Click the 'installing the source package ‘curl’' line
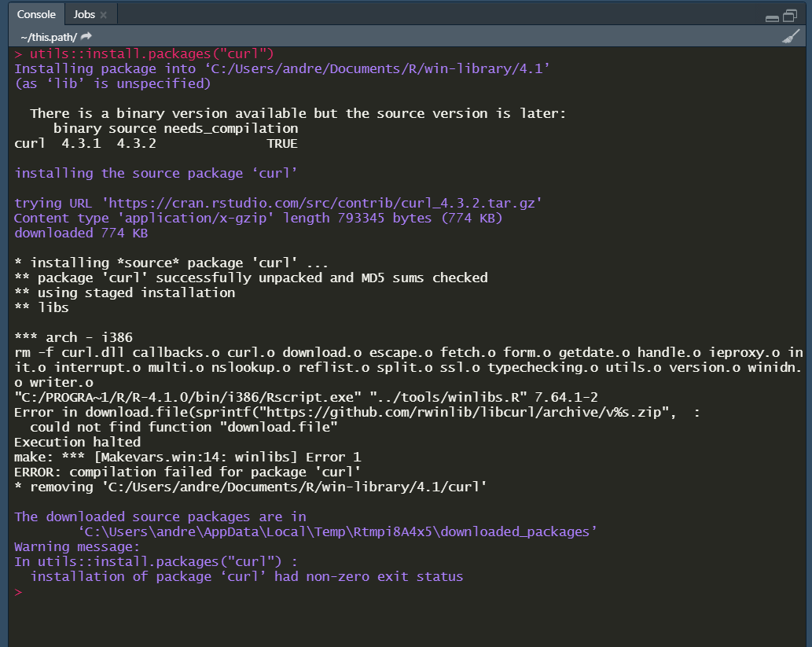Image resolution: width=812 pixels, height=647 pixels. click(156, 174)
